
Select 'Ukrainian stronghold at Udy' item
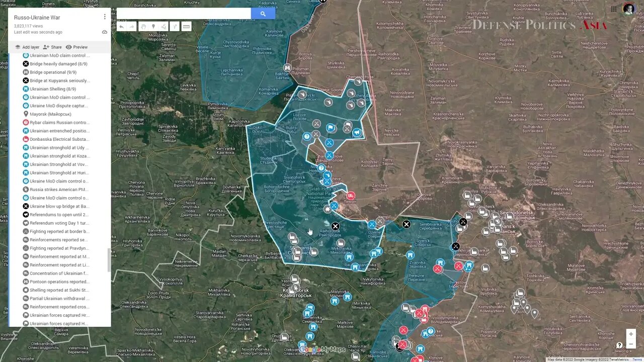[x=59, y=148]
